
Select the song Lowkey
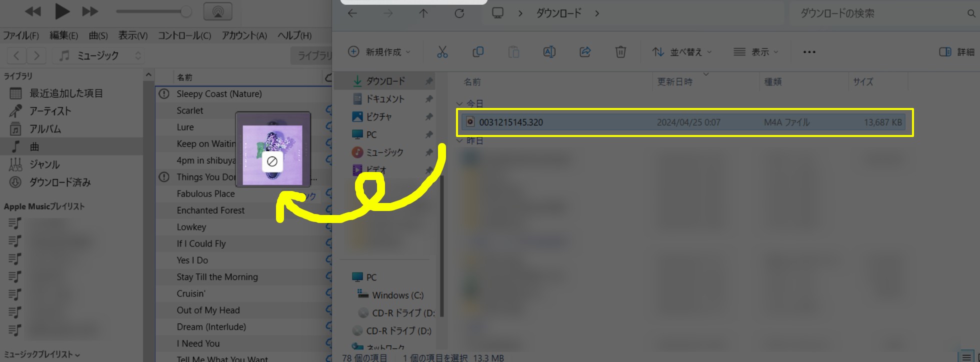[x=191, y=227]
